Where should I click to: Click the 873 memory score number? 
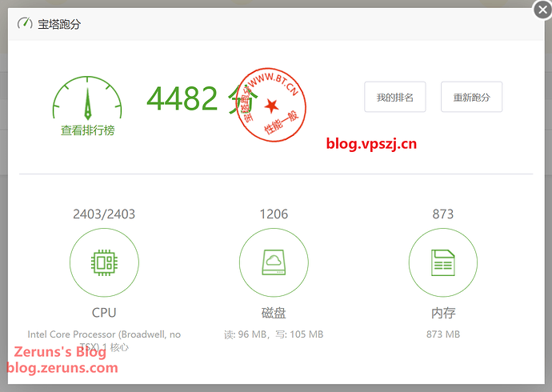point(442,214)
